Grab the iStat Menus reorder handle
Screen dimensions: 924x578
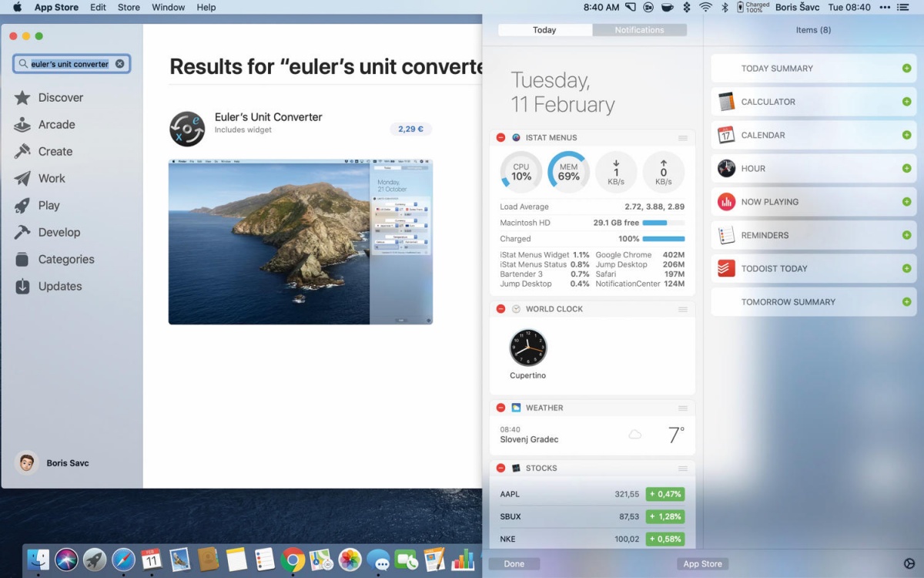click(682, 138)
